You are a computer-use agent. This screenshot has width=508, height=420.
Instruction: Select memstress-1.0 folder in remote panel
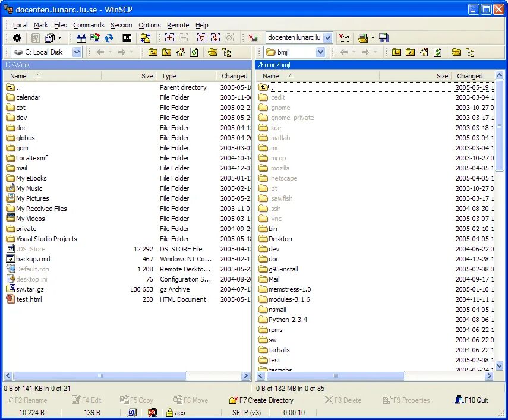[285, 289]
